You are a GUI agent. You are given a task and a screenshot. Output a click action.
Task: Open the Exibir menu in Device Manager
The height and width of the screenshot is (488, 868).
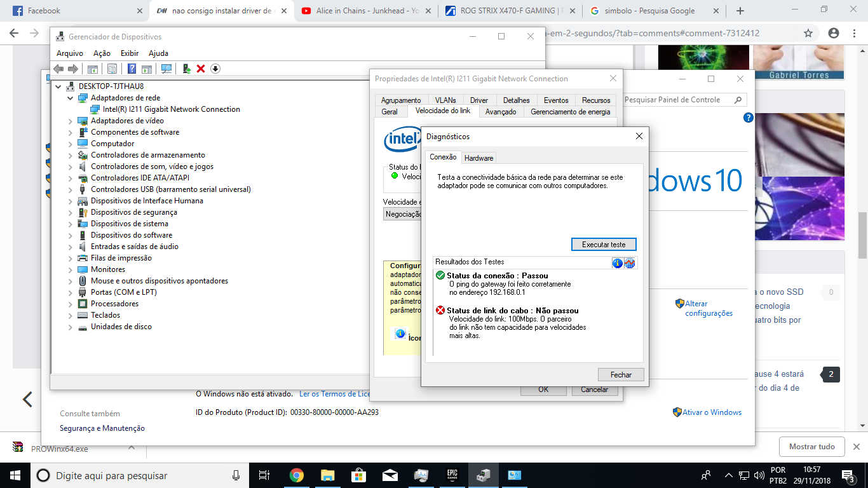pos(130,53)
